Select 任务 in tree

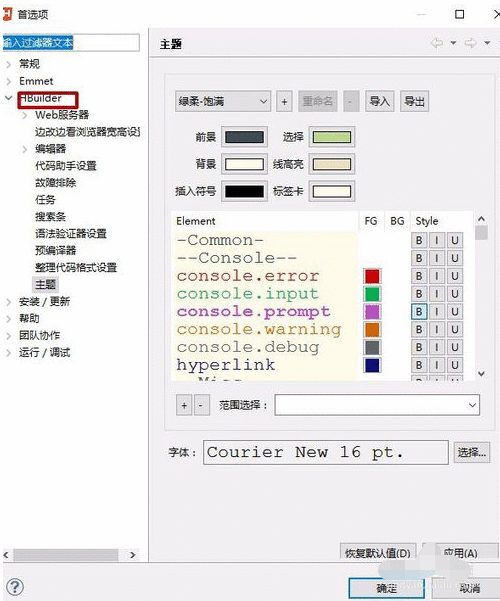[45, 200]
